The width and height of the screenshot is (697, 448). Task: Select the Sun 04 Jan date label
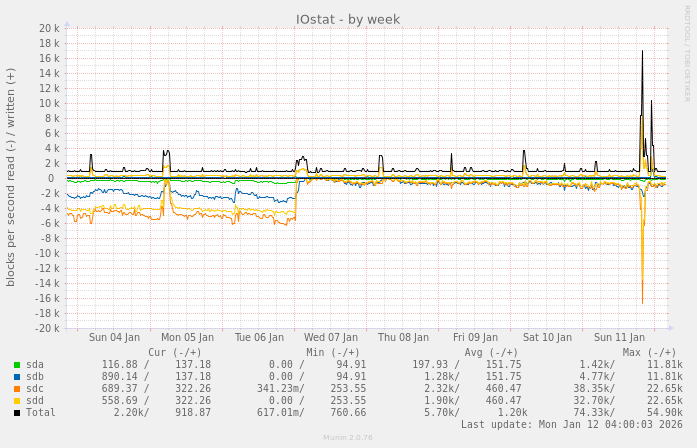[x=114, y=338]
